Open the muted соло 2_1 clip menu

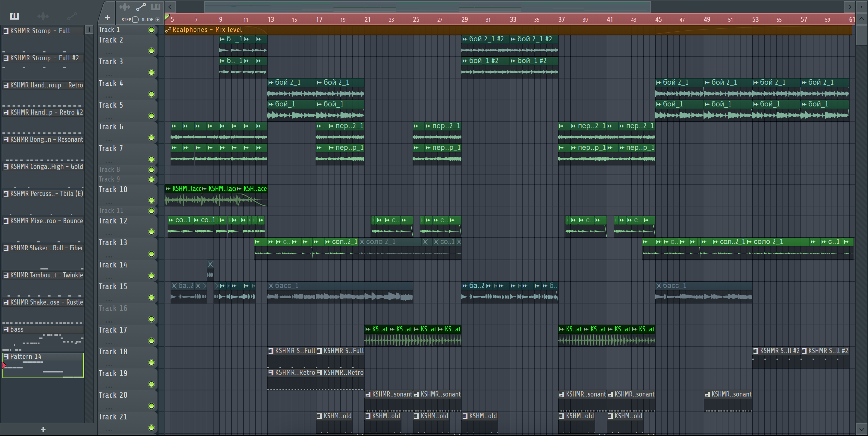point(362,242)
